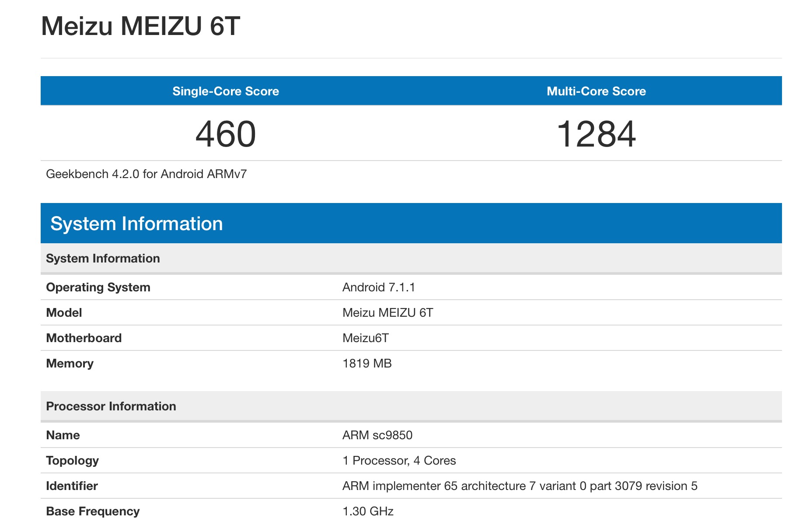Screen dimensions: 796x532
Task: Select the single-core score value 460
Action: coord(226,134)
